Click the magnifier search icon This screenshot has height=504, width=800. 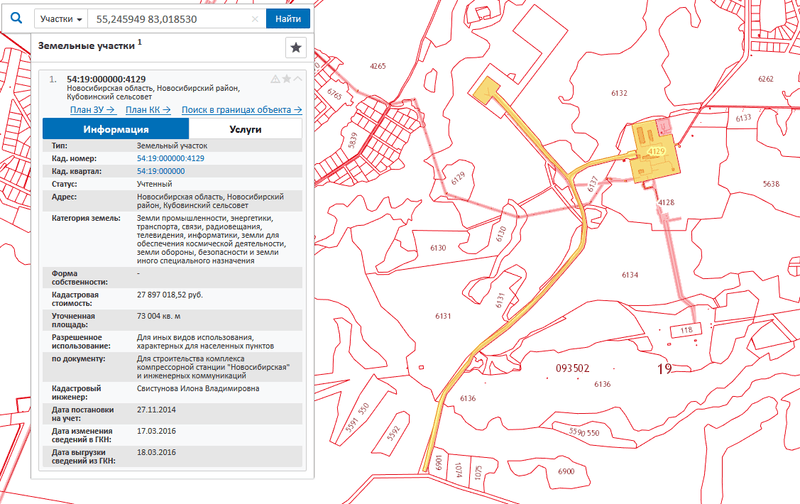[x=15, y=18]
